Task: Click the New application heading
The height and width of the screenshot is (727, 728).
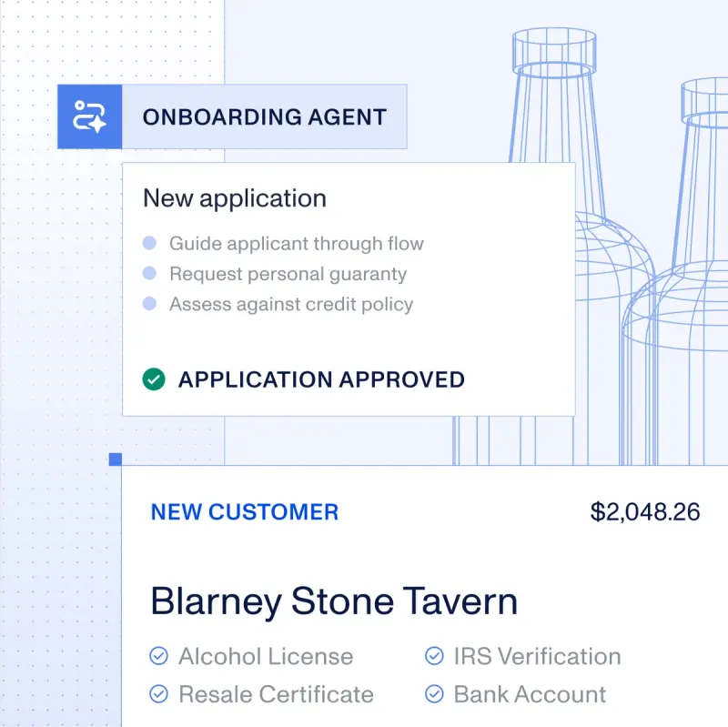Action: 235,198
